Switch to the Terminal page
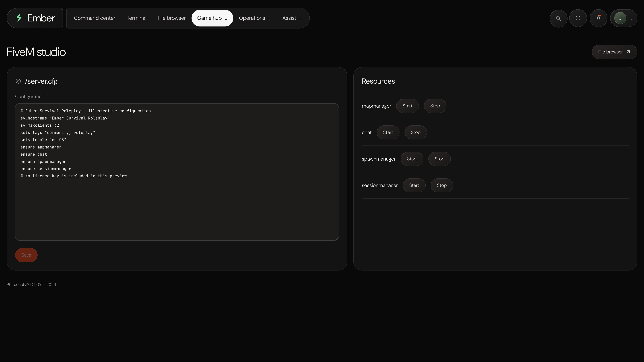This screenshot has height=362, width=644. (x=137, y=18)
